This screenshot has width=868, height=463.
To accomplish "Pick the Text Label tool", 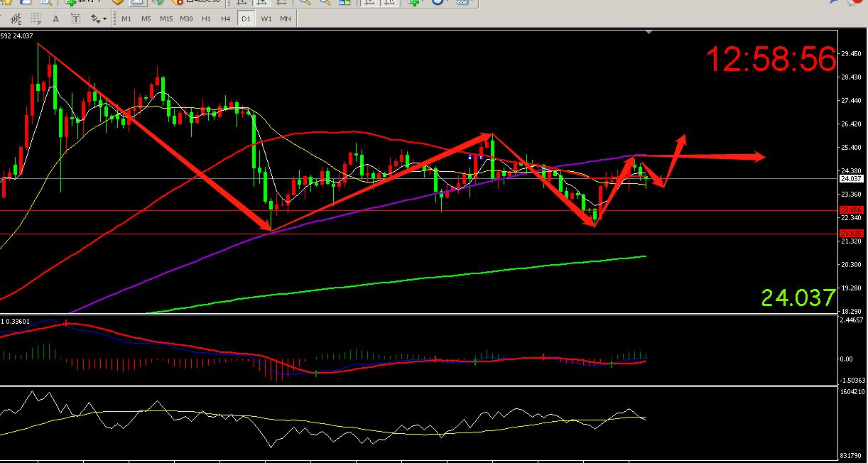I will pyautogui.click(x=75, y=18).
